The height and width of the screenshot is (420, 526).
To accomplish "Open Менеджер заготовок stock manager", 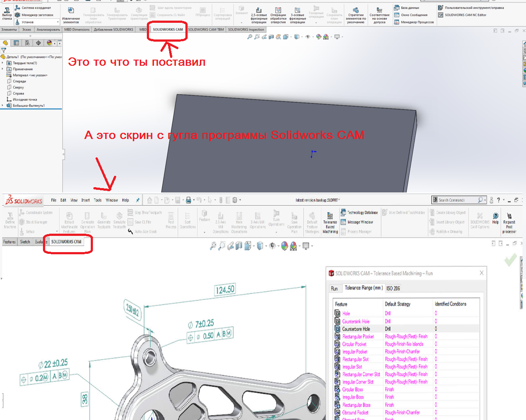I will 34,15.
